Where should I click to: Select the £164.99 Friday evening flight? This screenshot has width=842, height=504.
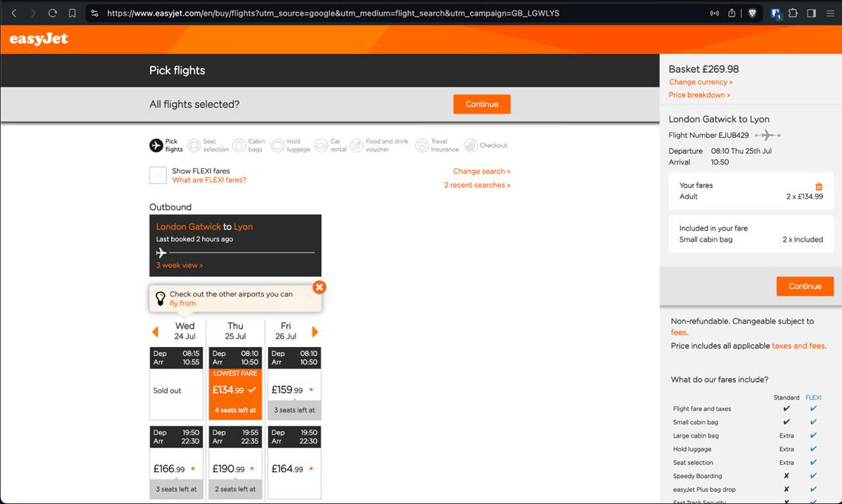(x=295, y=462)
